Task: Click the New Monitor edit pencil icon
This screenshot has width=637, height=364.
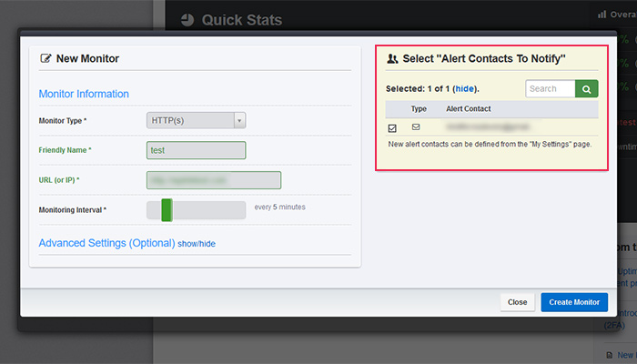Action: pos(45,58)
